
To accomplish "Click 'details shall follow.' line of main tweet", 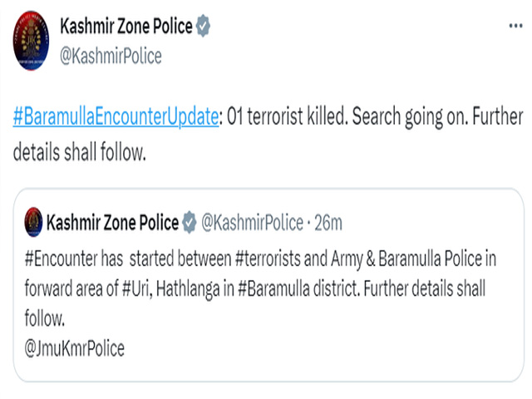I will point(80,151).
